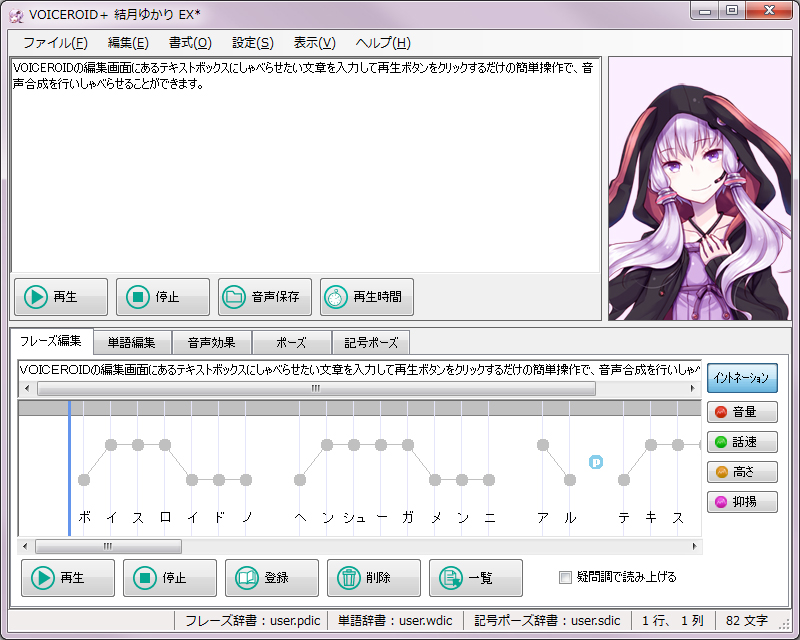Screen dimensions: 800x640
Task: Open the 表示(V) menu
Action: pos(315,43)
